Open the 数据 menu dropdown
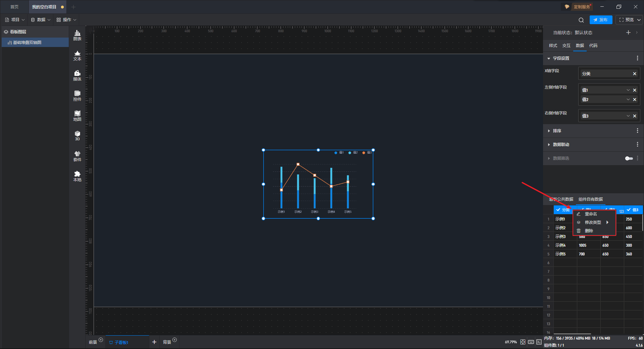644x349 pixels. pos(41,20)
